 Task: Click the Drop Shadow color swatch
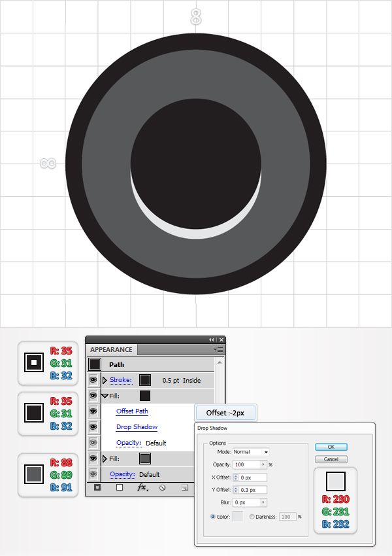click(238, 517)
